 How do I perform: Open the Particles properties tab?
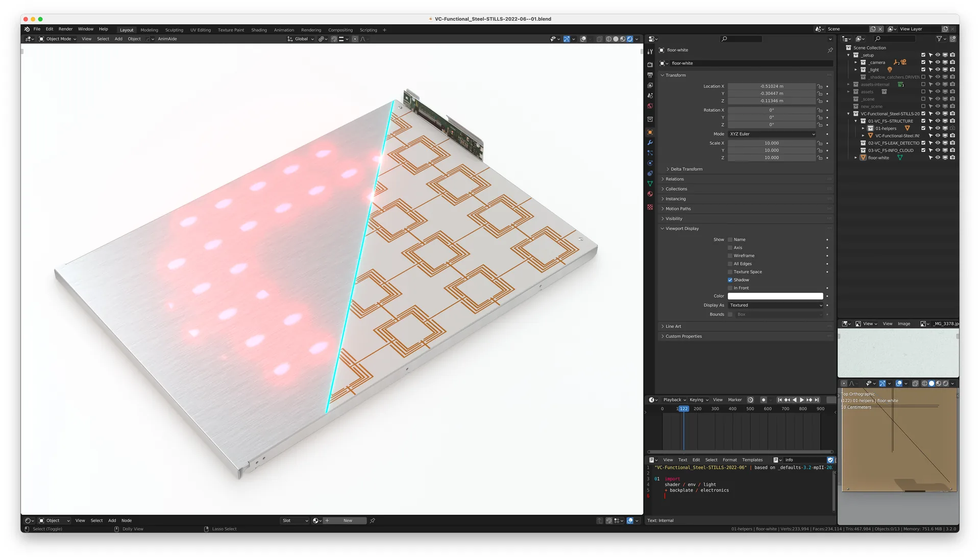pyautogui.click(x=650, y=152)
